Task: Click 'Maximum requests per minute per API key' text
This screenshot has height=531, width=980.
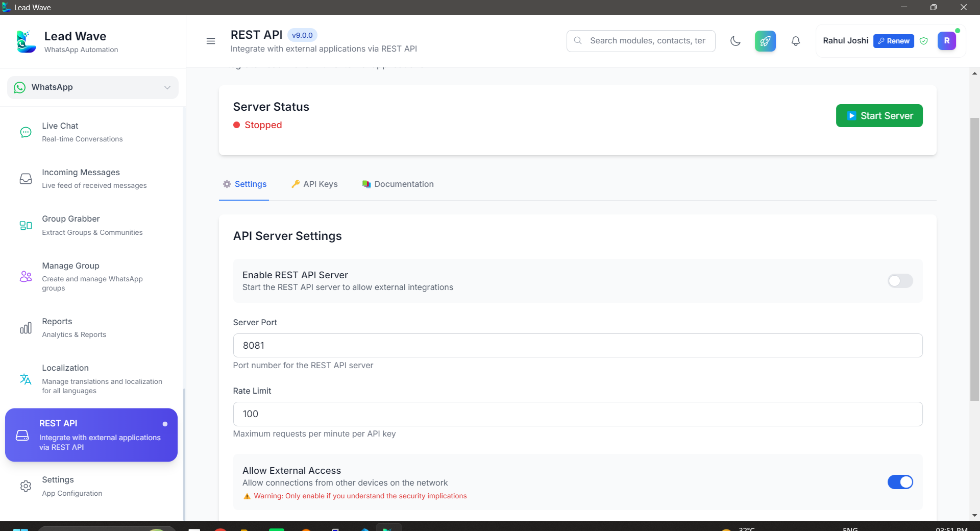Action: (x=314, y=433)
